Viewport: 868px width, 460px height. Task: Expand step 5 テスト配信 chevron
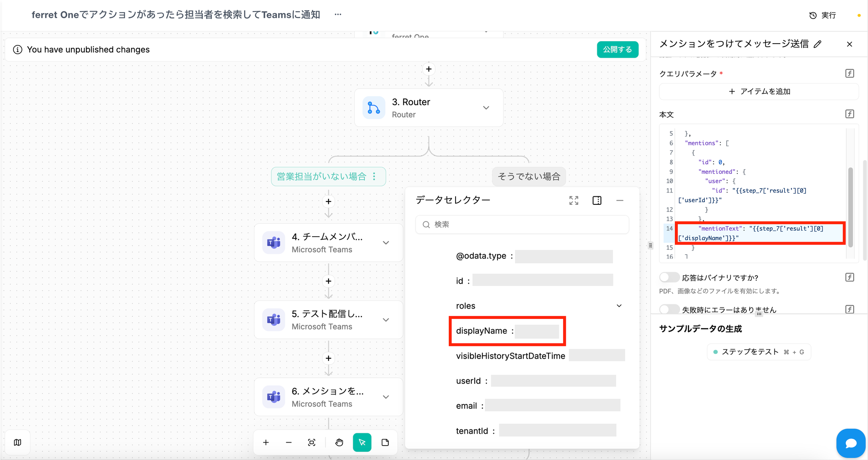coord(386,320)
